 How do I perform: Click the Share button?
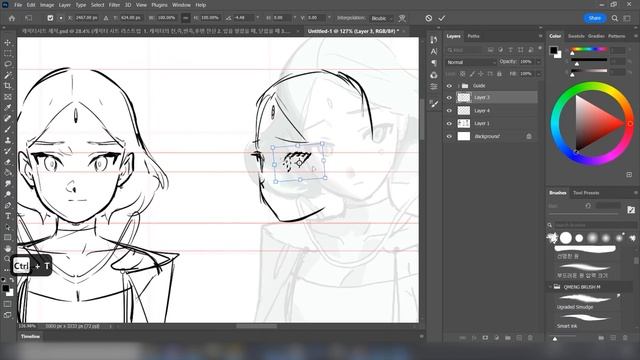pos(595,18)
